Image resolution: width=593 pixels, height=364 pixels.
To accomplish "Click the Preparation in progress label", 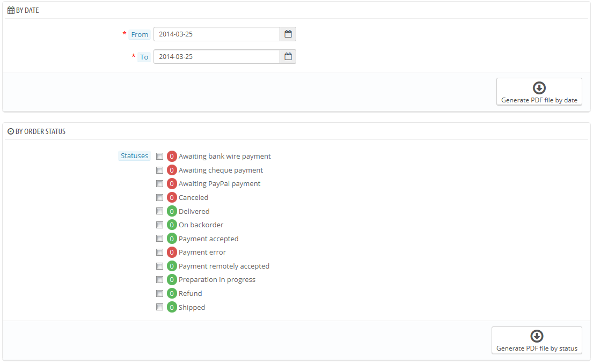I will point(217,280).
